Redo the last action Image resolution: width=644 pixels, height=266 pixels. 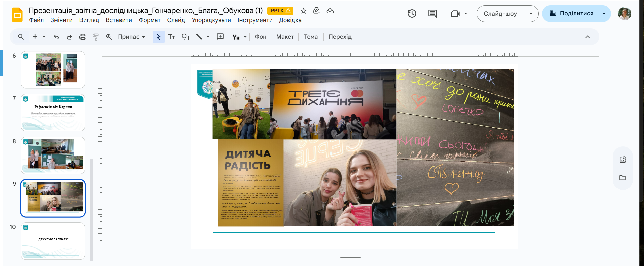(69, 37)
